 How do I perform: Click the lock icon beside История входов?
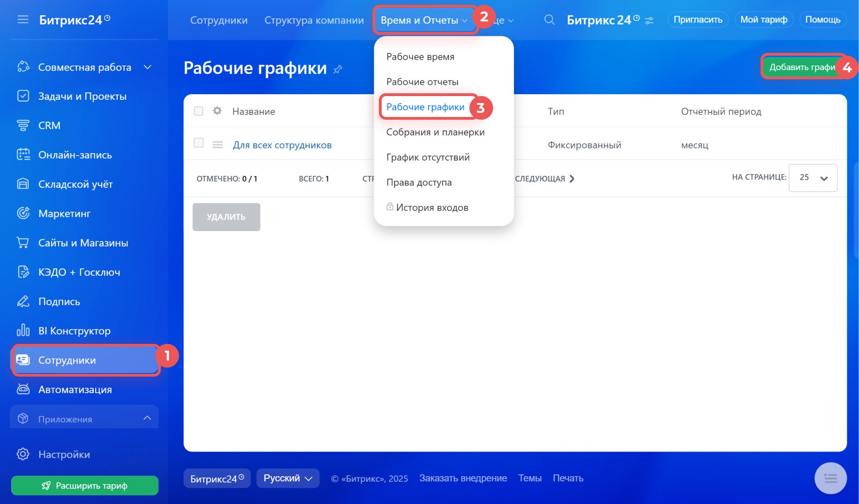(390, 207)
